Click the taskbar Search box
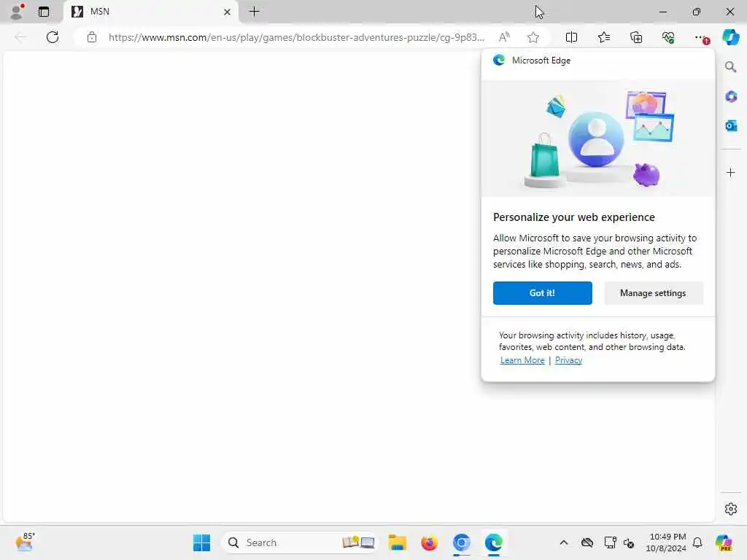 click(300, 542)
